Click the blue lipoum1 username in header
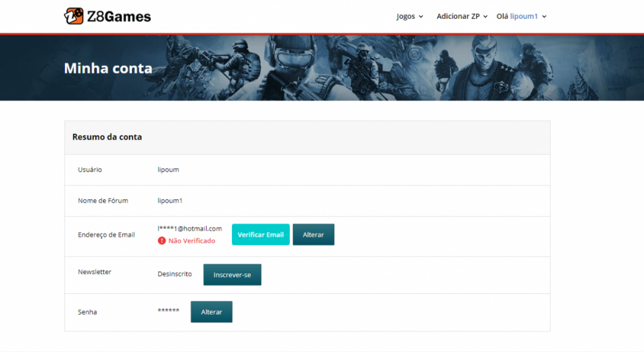 pos(524,16)
